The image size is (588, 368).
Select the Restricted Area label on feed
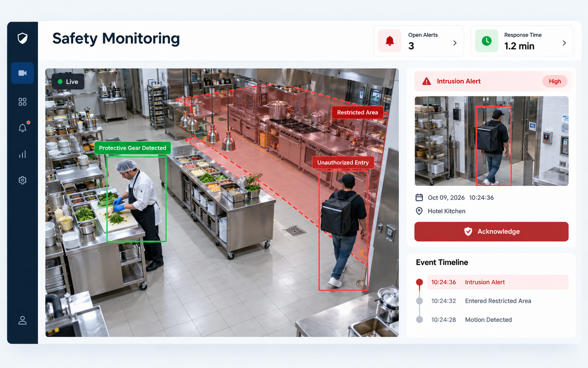pyautogui.click(x=358, y=112)
